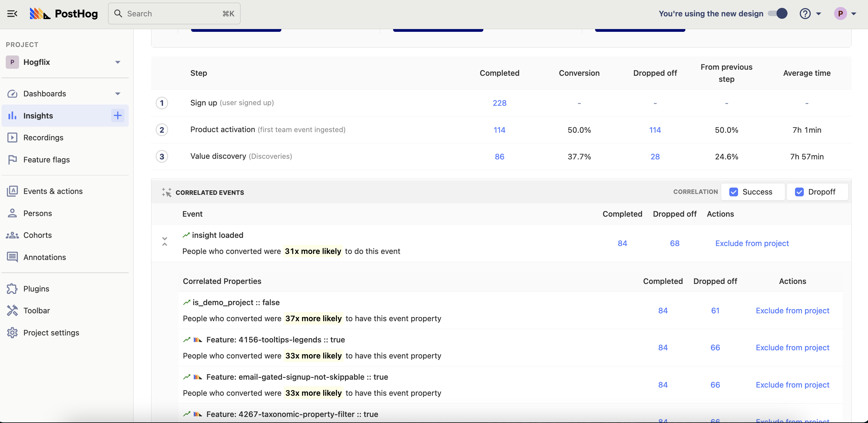868x423 pixels.
Task: Expand the Dashboards dropdown arrow
Action: coord(118,94)
